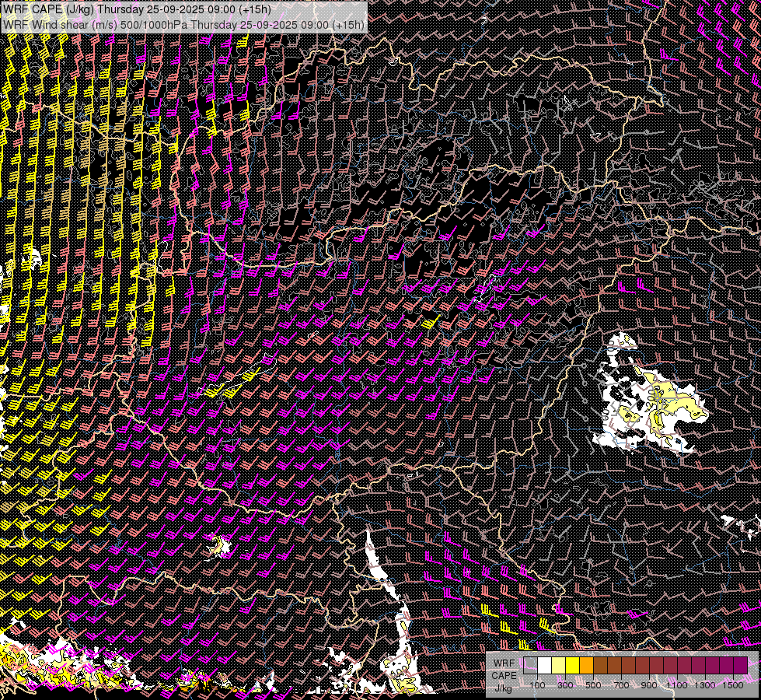
Task: Click the '1300' legend tick label
Action: click(x=705, y=685)
